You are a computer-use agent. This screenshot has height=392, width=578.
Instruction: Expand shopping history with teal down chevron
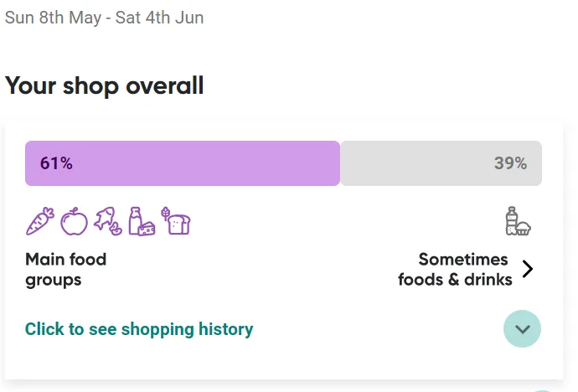click(523, 328)
